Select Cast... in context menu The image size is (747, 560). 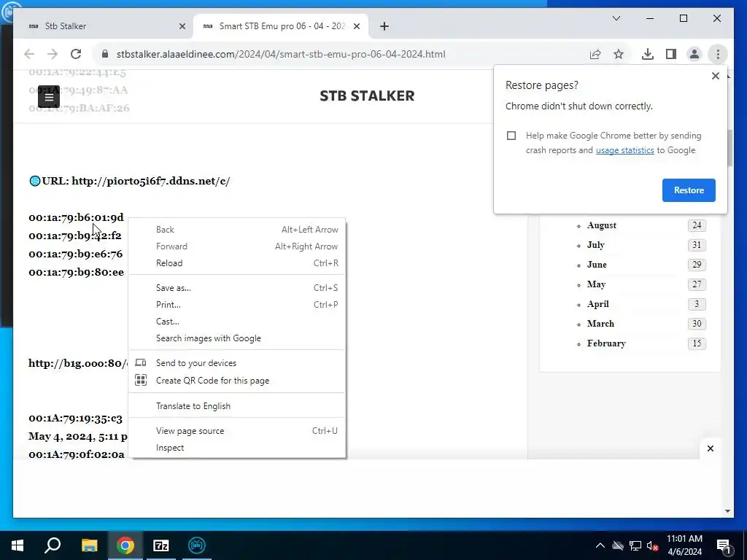(x=237, y=322)
